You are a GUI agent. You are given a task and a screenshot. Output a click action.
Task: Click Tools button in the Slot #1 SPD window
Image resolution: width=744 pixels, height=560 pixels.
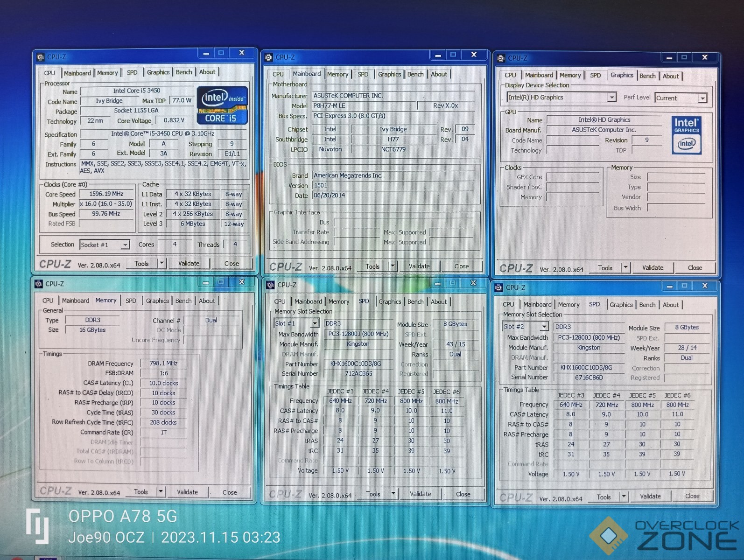coord(373,494)
